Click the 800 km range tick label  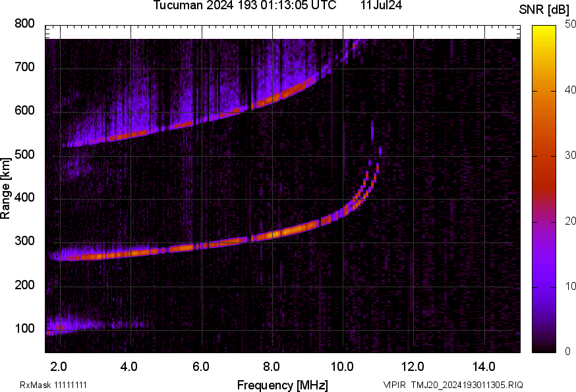pos(24,24)
